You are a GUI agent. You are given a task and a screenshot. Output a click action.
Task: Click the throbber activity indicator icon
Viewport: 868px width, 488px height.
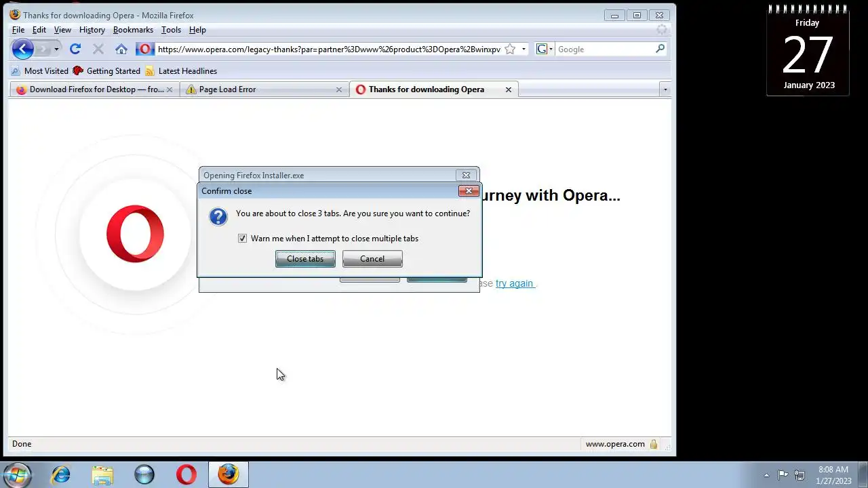tap(662, 30)
